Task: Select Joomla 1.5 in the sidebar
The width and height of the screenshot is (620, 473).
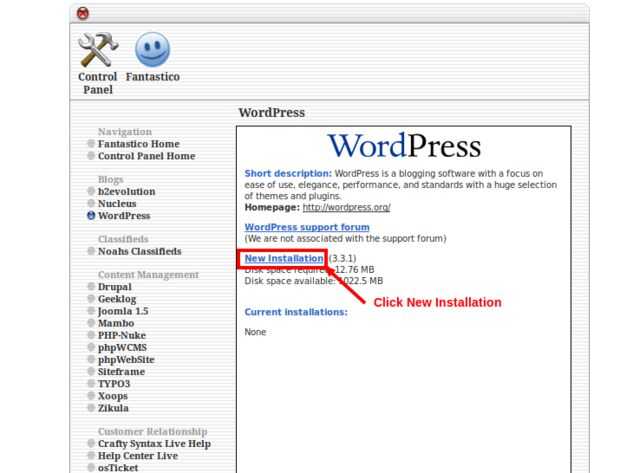Action: [123, 311]
